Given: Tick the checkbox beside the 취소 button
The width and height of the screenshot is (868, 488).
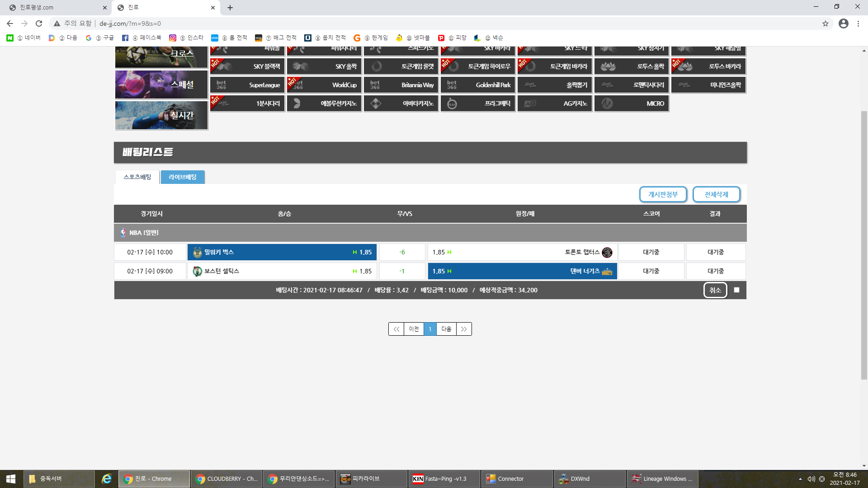Looking at the screenshot, I should pos(736,290).
